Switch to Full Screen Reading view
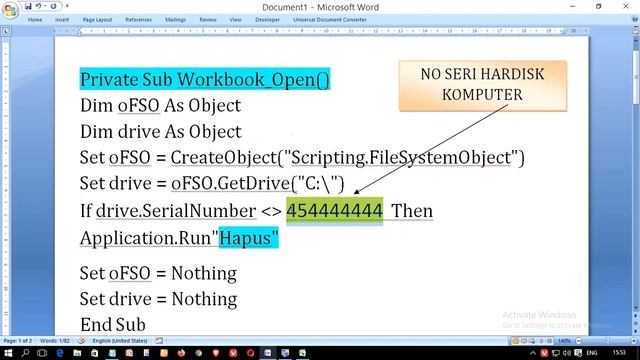This screenshot has width=640, height=360. coord(524,341)
